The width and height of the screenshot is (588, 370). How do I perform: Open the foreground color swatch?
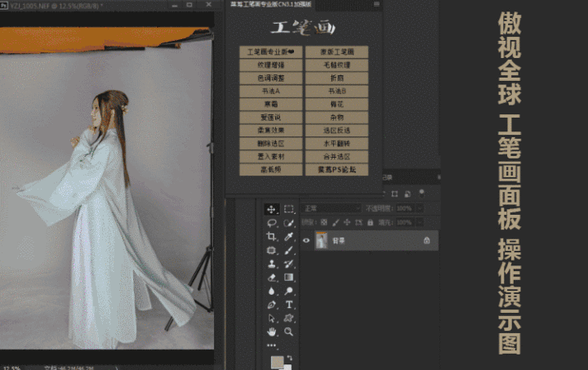278,361
